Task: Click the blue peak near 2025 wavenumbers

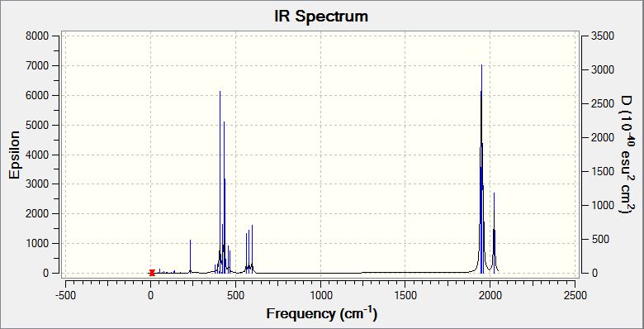Action: coord(494,233)
